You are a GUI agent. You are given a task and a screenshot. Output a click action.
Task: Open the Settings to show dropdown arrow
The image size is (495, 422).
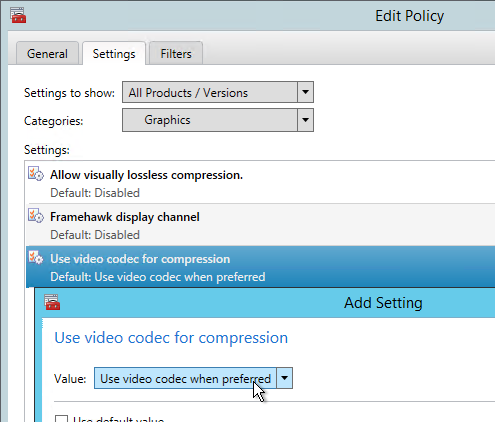tap(305, 92)
